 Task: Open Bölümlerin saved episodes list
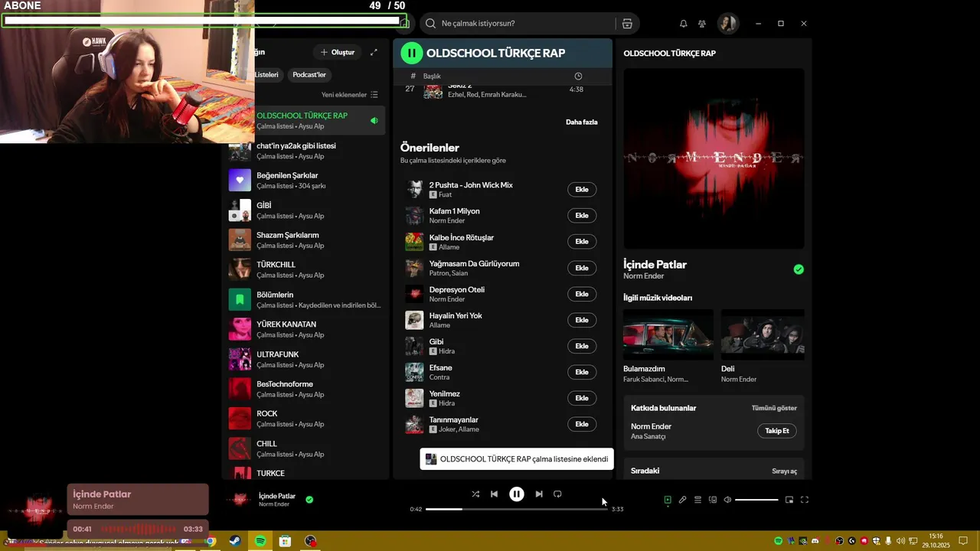[x=306, y=299]
